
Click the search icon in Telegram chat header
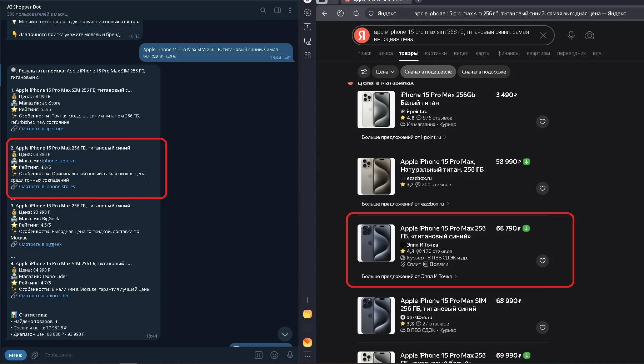click(263, 10)
